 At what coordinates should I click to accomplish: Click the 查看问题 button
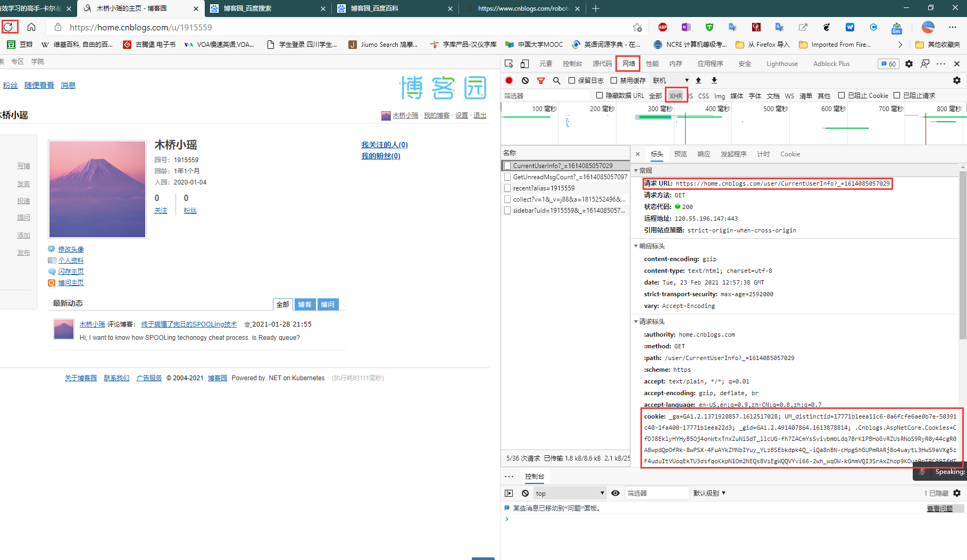click(x=939, y=508)
